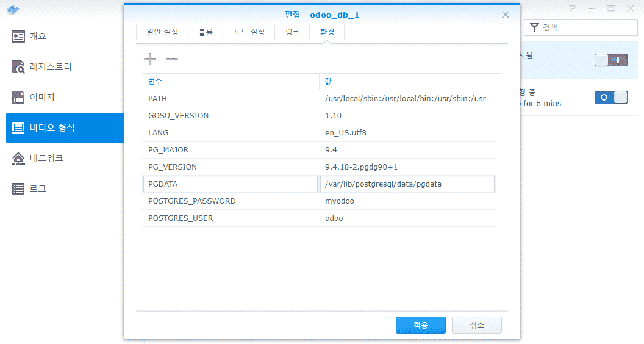Open the 로그 log section
644x344 pixels.
65,188
